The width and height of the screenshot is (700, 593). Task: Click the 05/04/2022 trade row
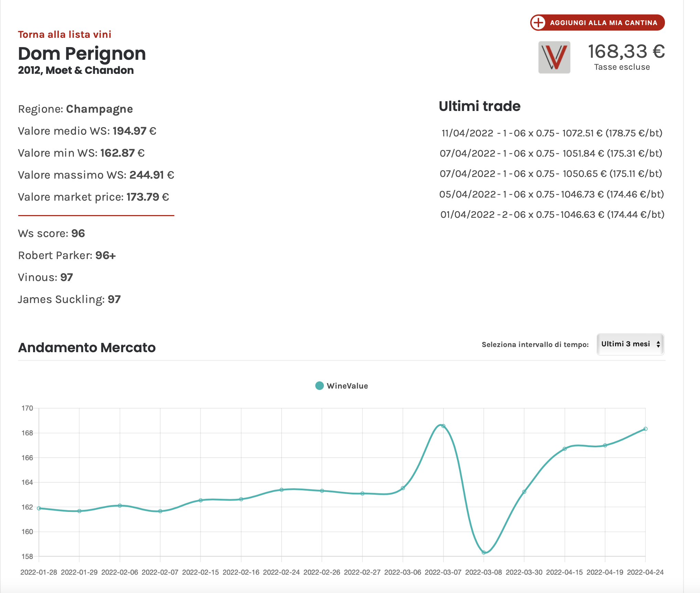pyautogui.click(x=551, y=194)
